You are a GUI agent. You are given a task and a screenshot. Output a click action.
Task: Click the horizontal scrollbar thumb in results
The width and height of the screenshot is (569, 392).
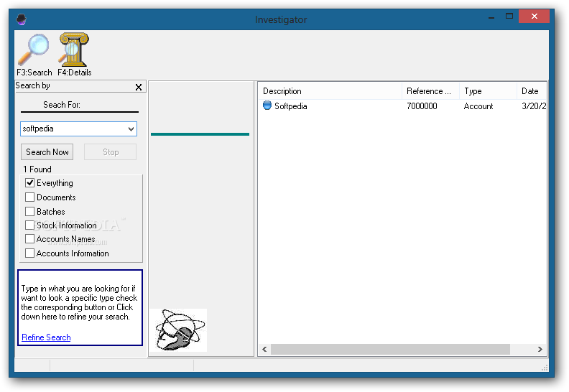(x=390, y=349)
